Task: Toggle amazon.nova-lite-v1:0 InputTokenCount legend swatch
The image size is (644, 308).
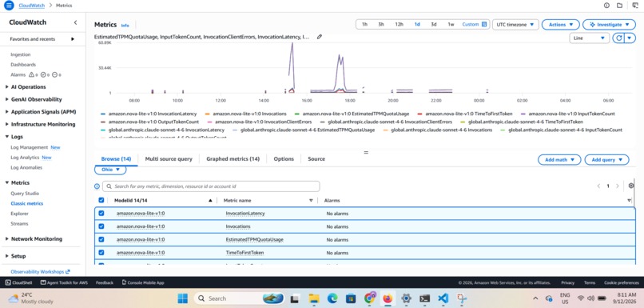Action: point(523,114)
